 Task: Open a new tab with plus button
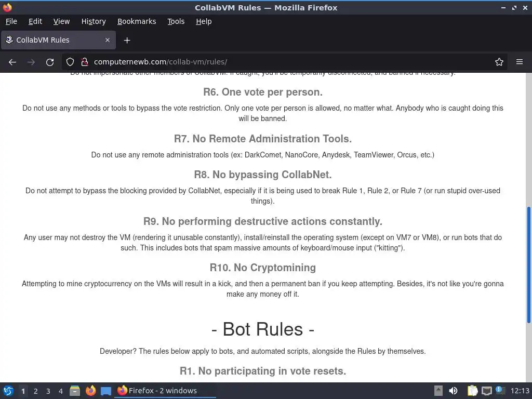(127, 41)
